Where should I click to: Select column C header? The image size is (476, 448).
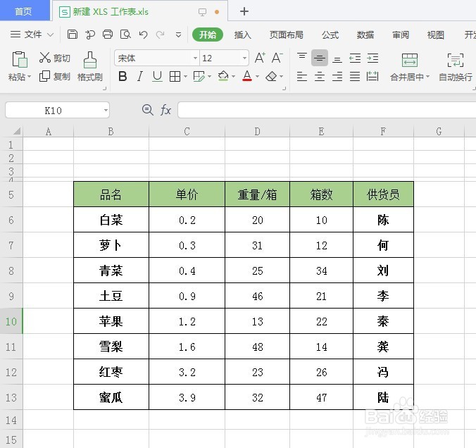187,132
